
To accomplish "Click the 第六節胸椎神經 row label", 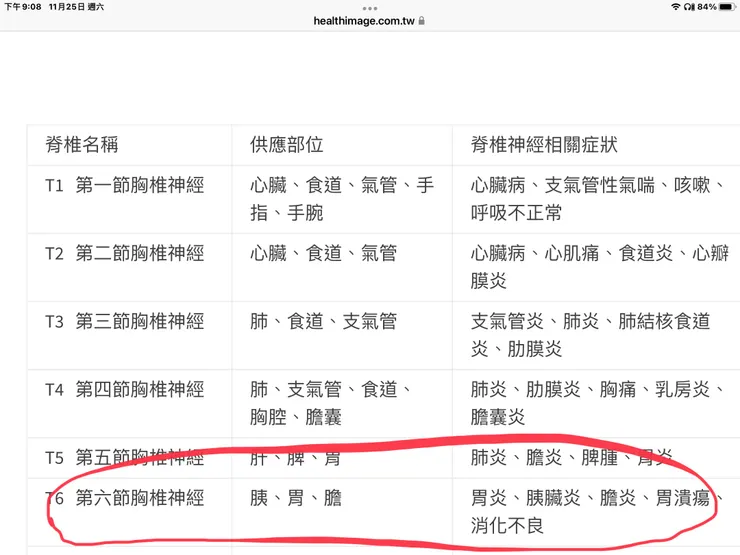I will pyautogui.click(x=140, y=498).
